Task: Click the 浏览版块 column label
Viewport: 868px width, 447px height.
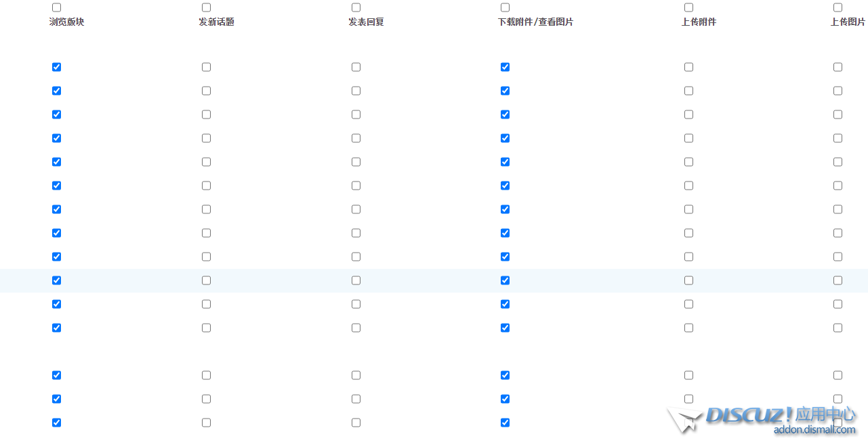Action: 66,22
